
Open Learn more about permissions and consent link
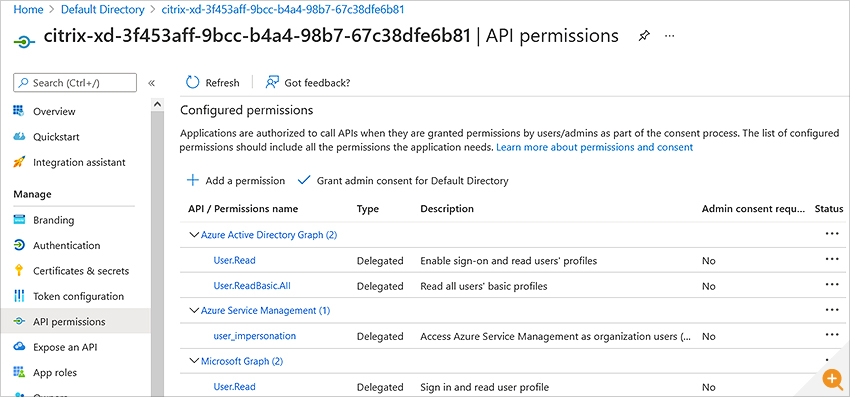(595, 147)
